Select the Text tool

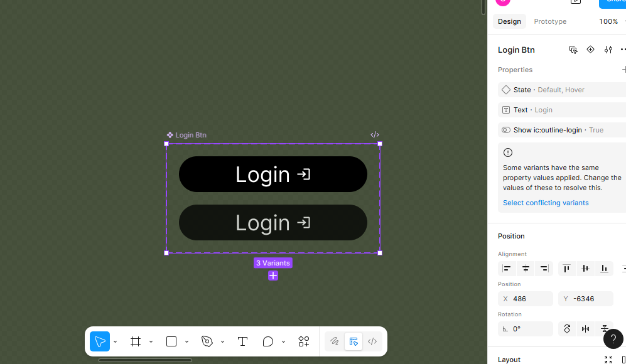coord(242,341)
